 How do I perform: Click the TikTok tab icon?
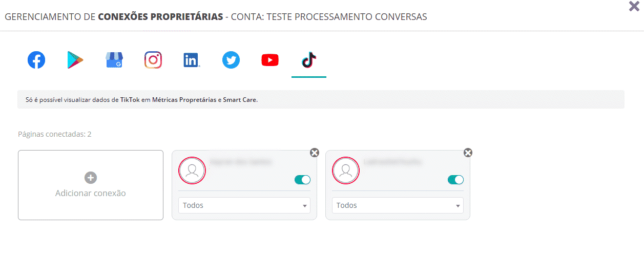[x=309, y=60]
